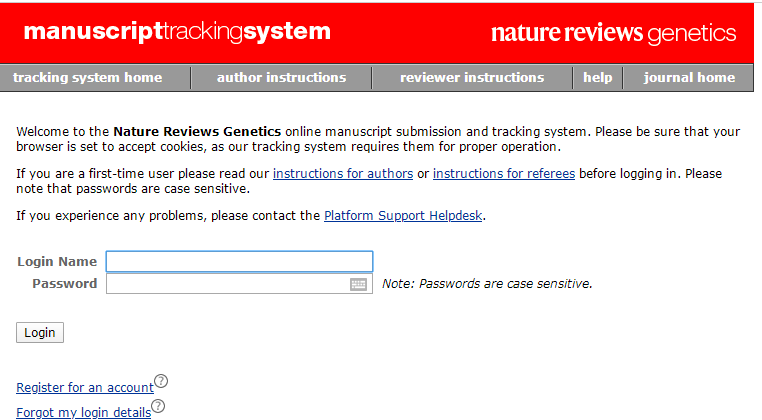Viewport: 762px width, 420px height.
Task: Follow the instructions for authors link
Action: (343, 173)
